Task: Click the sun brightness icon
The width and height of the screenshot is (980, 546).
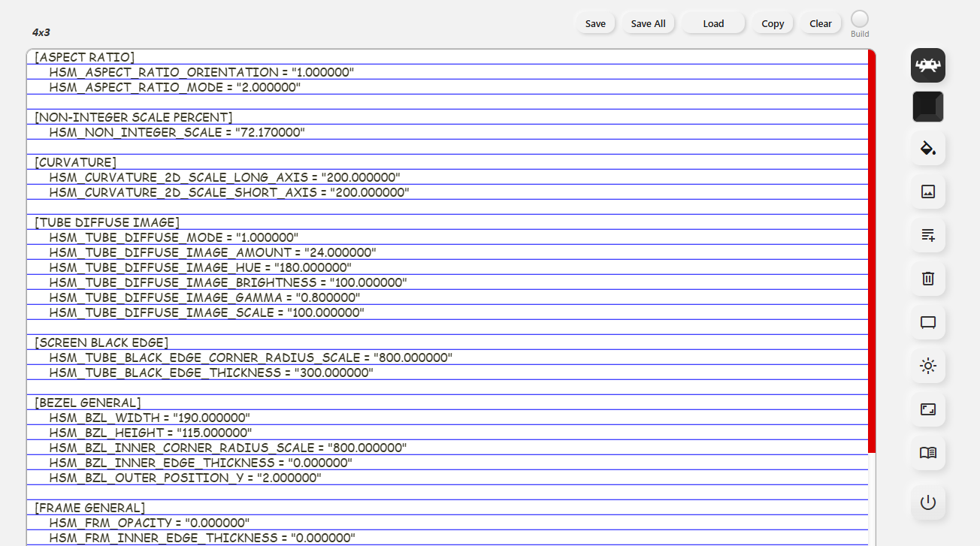Action: [x=927, y=366]
